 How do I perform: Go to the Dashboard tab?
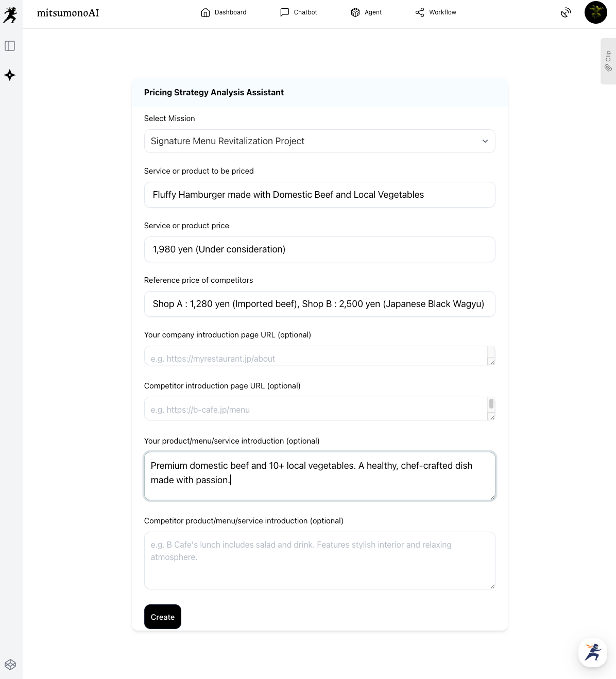click(x=224, y=12)
